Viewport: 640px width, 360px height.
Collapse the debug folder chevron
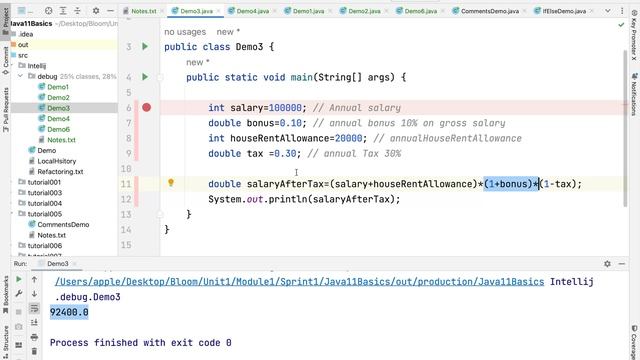coord(20,76)
